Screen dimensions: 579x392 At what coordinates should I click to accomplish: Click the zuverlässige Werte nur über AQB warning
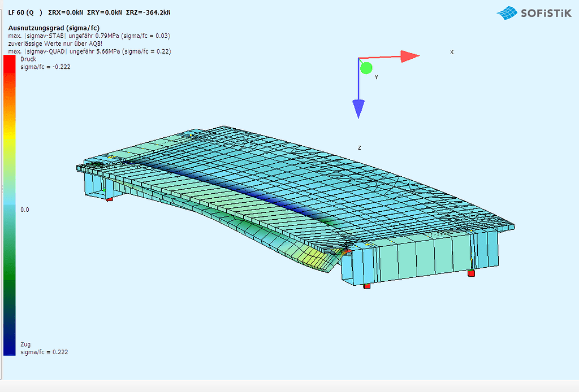coord(57,43)
